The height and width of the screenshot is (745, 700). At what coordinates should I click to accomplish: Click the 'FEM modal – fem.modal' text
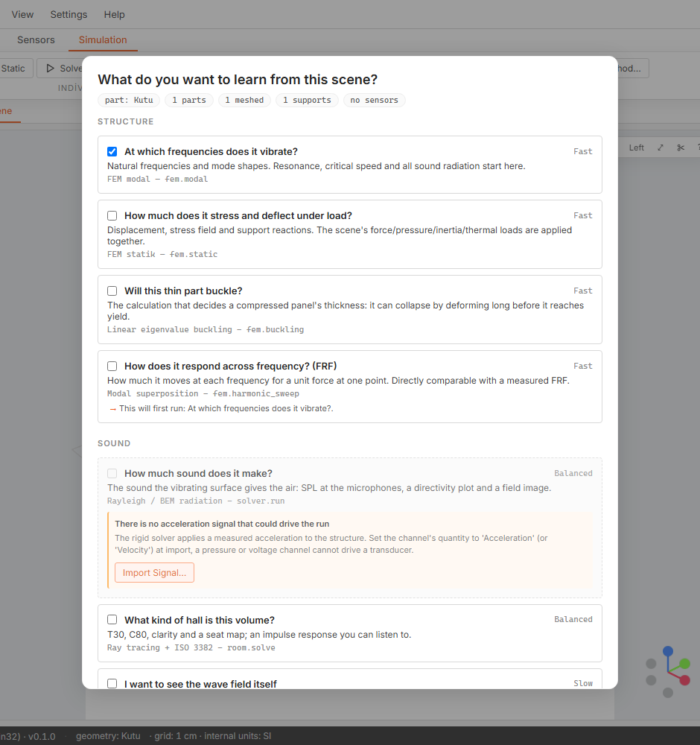tap(158, 179)
